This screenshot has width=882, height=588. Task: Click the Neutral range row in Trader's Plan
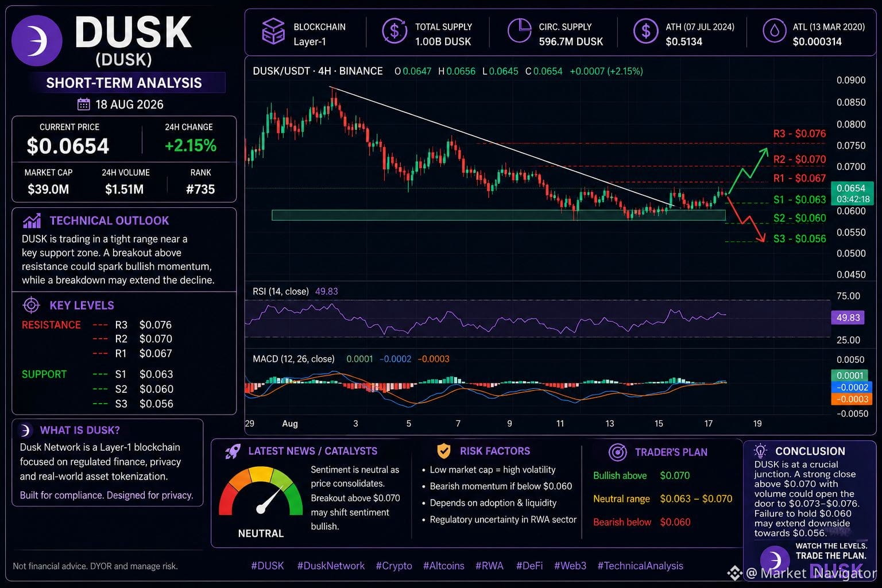pyautogui.click(x=663, y=498)
